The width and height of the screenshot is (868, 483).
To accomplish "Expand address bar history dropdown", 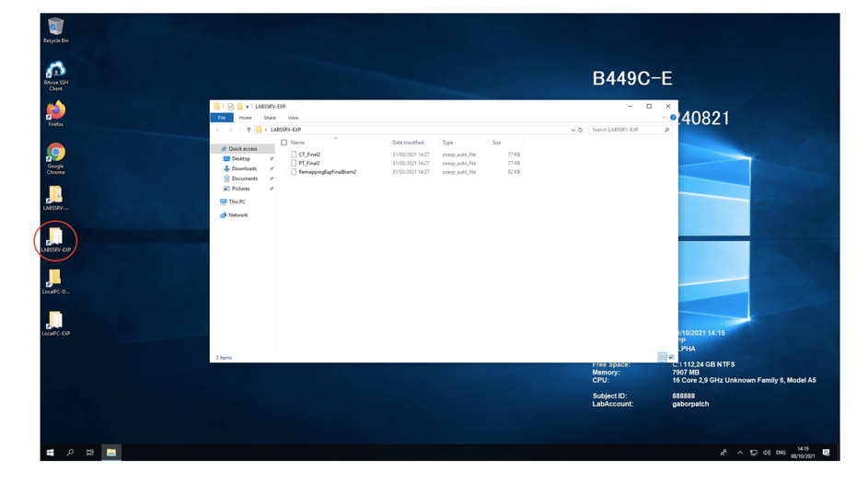I will [573, 130].
